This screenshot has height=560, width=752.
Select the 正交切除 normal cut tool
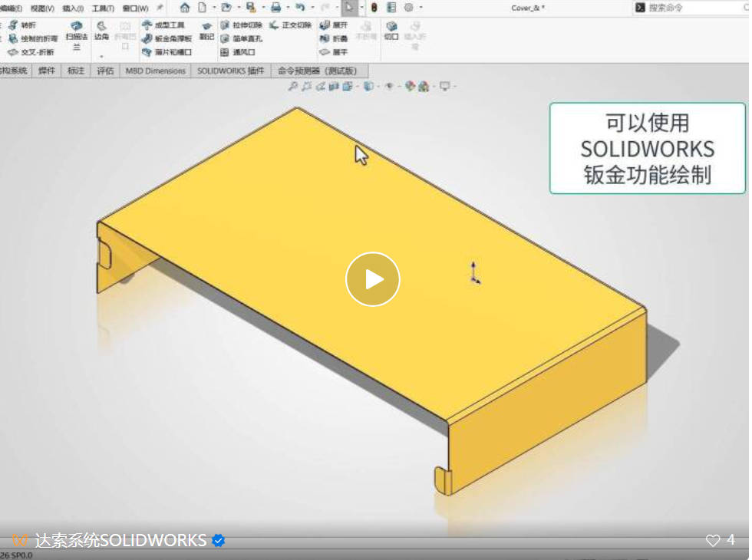pyautogui.click(x=290, y=25)
